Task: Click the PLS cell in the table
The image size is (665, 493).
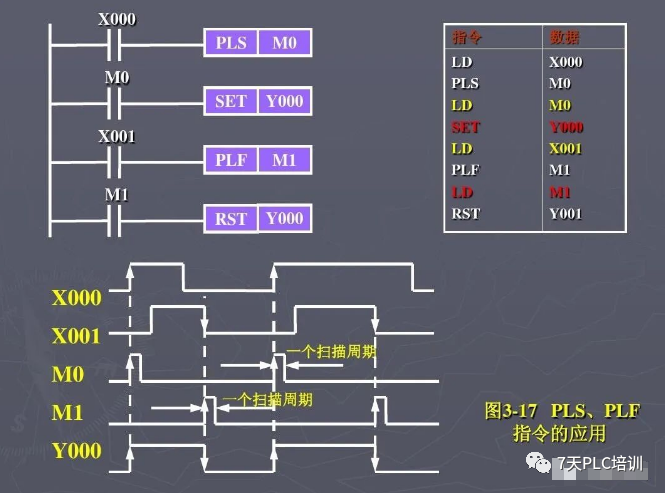Action: click(x=465, y=83)
